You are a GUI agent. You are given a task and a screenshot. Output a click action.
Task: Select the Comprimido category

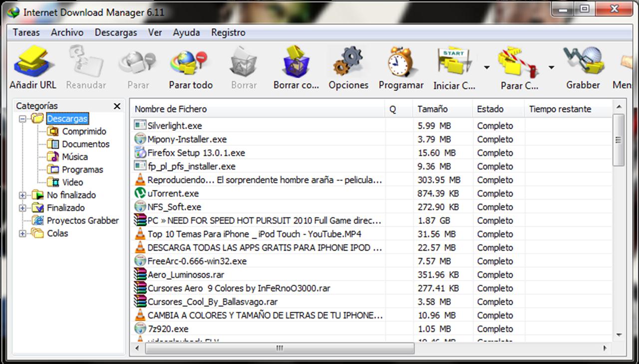coord(84,132)
